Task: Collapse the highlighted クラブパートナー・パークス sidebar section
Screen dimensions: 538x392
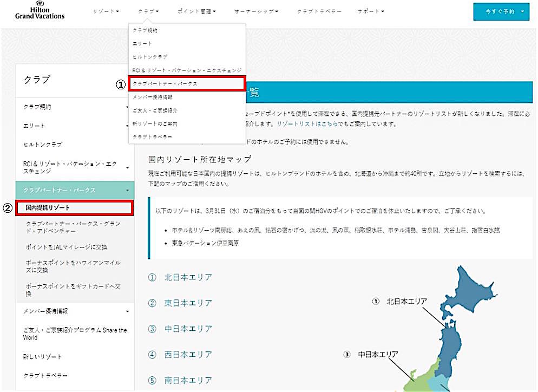Action: click(127, 190)
